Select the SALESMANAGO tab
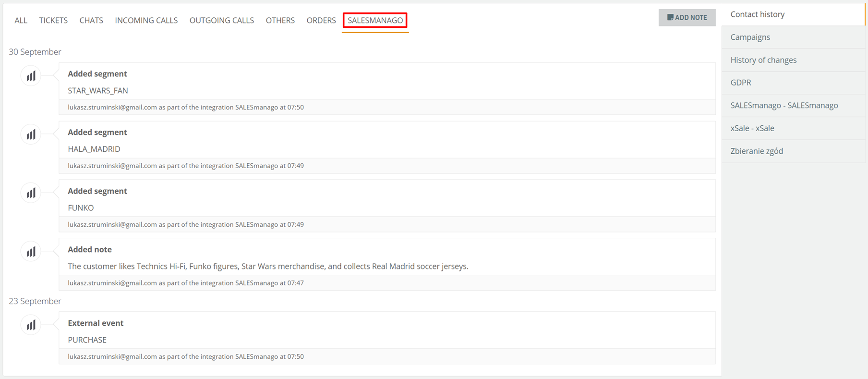The image size is (868, 379). pos(375,20)
